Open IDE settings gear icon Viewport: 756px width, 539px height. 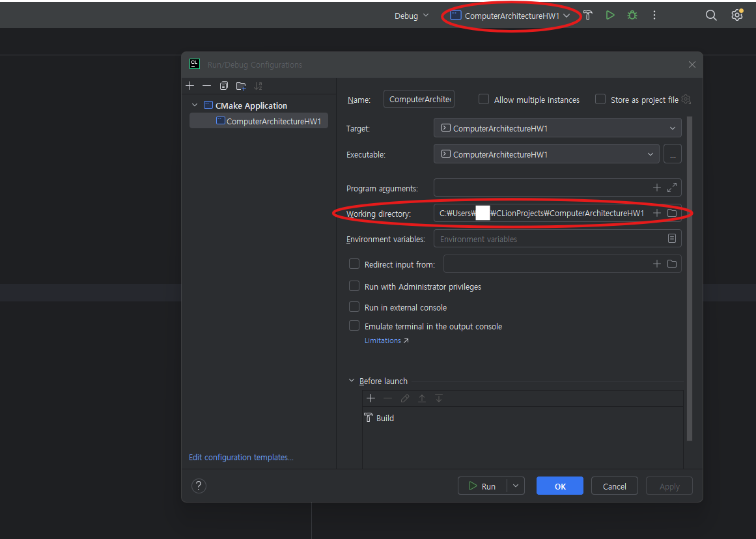click(736, 16)
